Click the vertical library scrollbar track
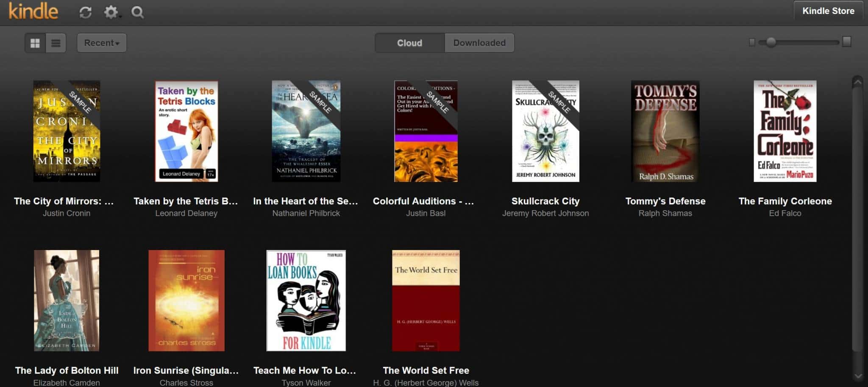This screenshot has width=868, height=387. click(x=857, y=229)
